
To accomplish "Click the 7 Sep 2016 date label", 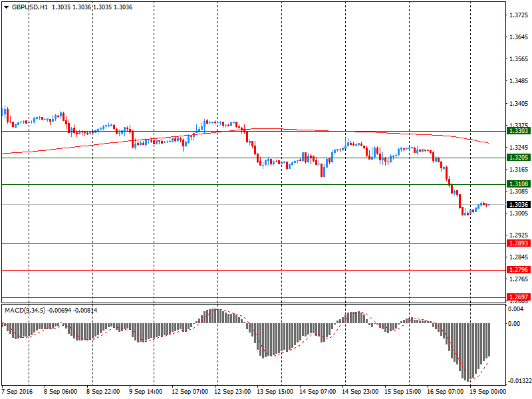I will (17, 392).
